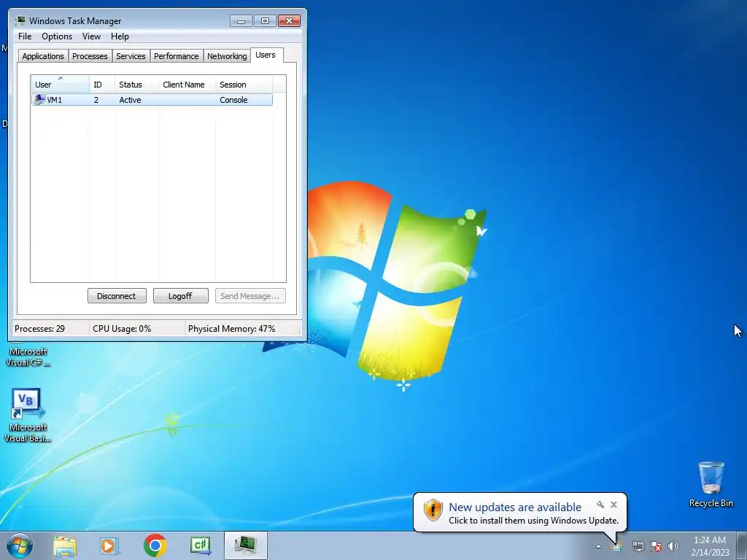This screenshot has height=560, width=747.
Task: Minimize the Task Manager window
Action: pyautogui.click(x=241, y=20)
